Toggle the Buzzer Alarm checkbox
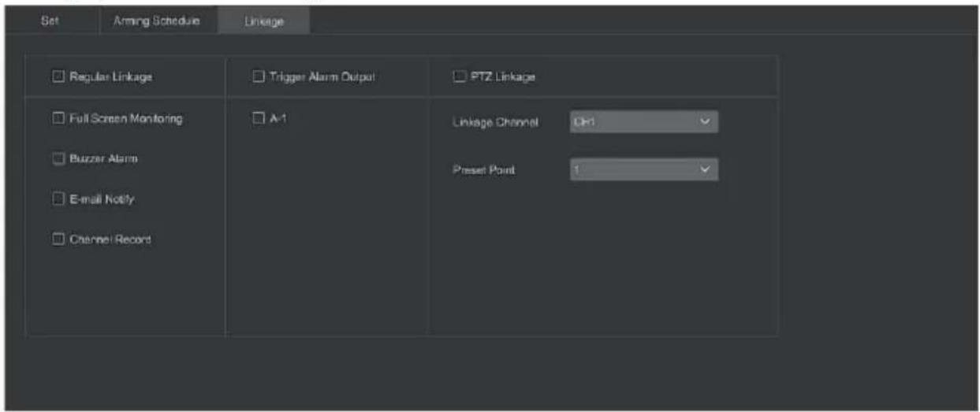Viewport: 980px width, 412px height. click(x=57, y=158)
